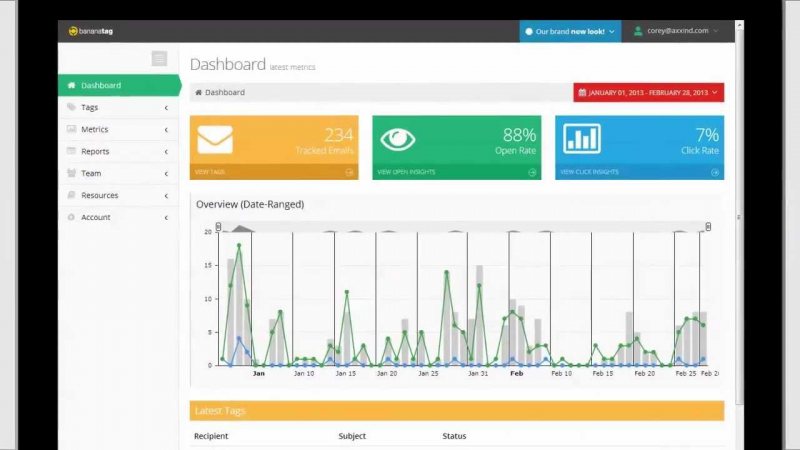The height and width of the screenshot is (450, 800).
Task: Click the arrow icon beside View Click Insights
Action: pos(715,172)
